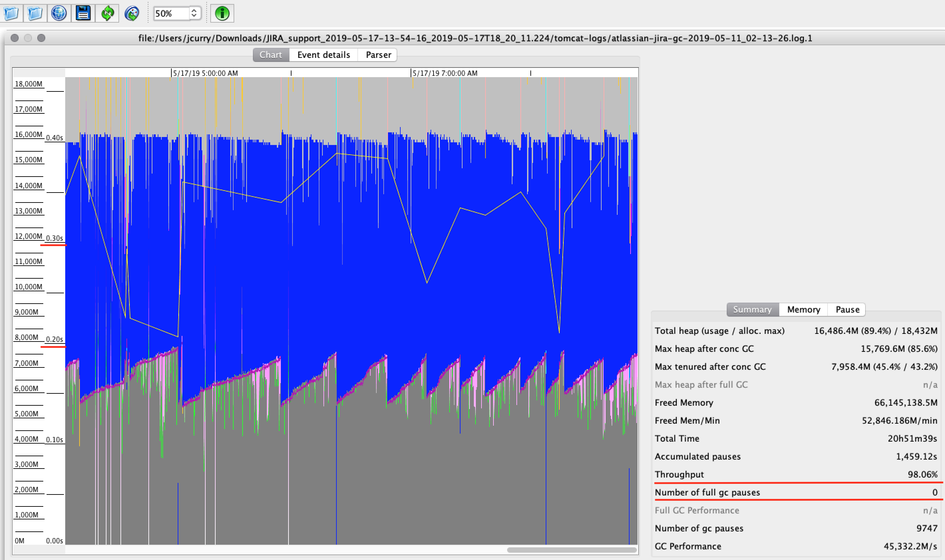The height and width of the screenshot is (560, 945).
Task: Switch to the Chart tab
Action: click(271, 55)
